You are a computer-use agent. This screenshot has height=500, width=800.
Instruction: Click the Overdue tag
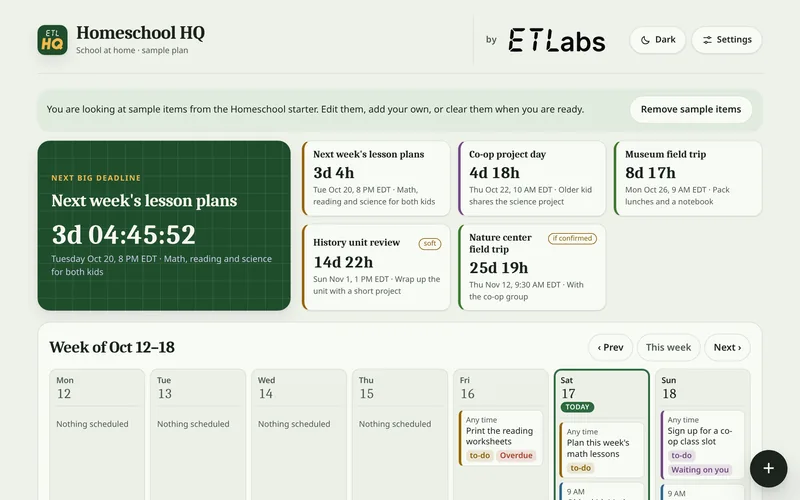[x=516, y=456]
